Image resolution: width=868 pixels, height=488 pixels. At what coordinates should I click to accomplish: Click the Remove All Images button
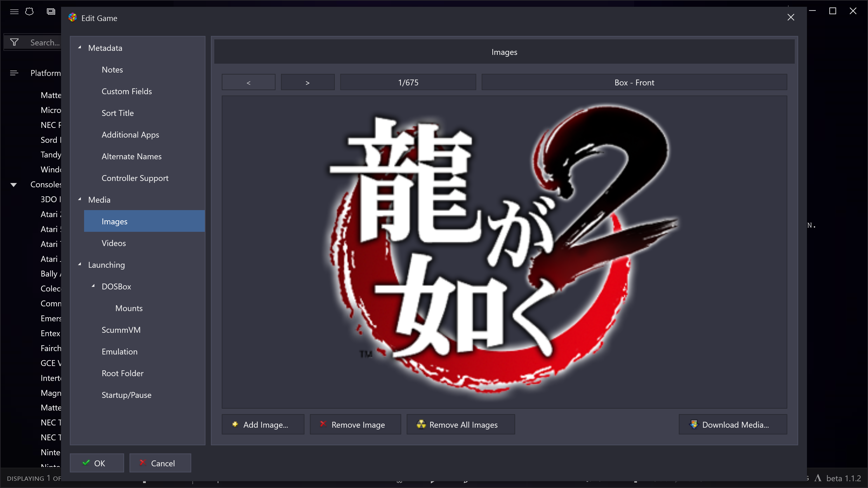click(461, 424)
